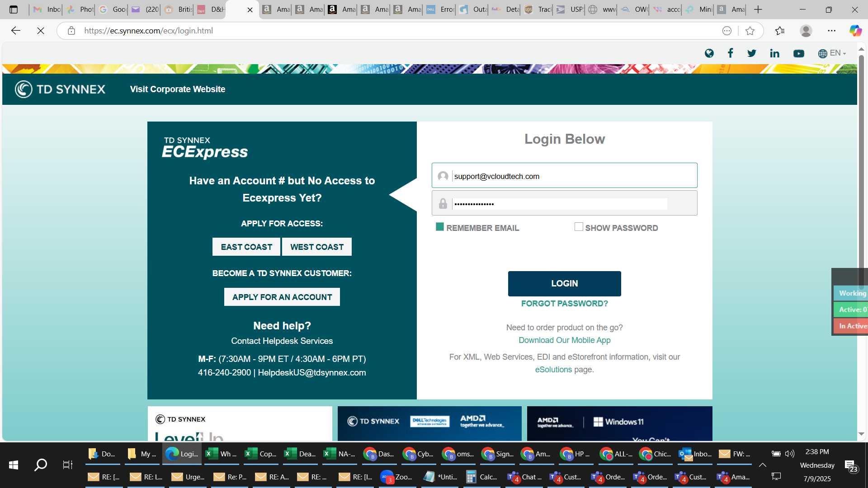Click the Working status widget item

(850, 293)
